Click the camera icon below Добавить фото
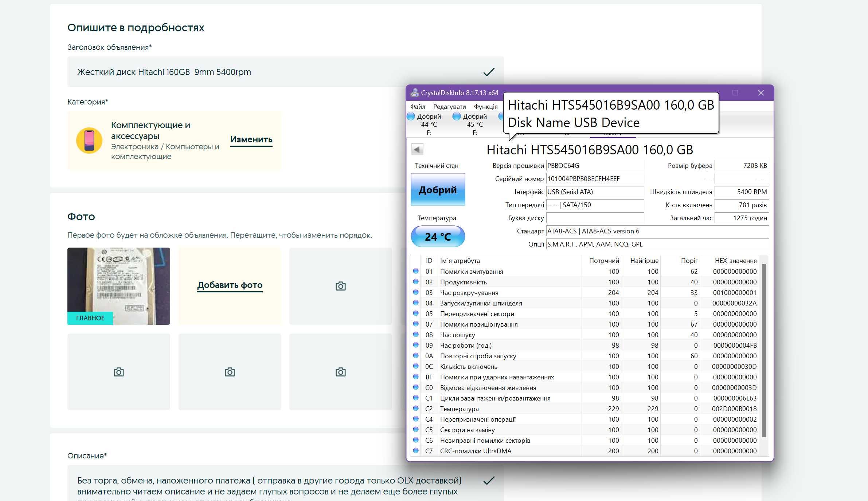Image resolution: width=868 pixels, height=501 pixels. point(230,372)
